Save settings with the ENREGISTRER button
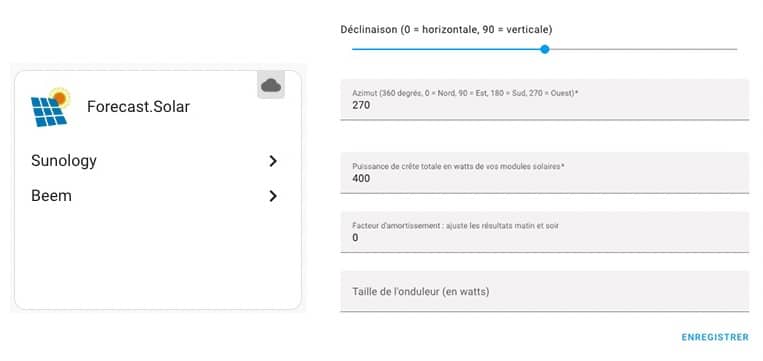Image resolution: width=763 pixels, height=361 pixels. (715, 337)
